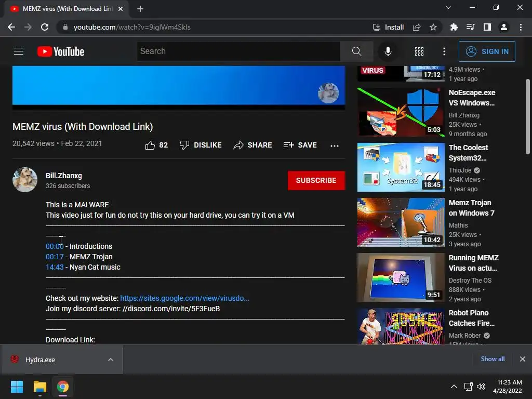Open volume control in system tray
This screenshot has width=532, height=399.
[481, 387]
